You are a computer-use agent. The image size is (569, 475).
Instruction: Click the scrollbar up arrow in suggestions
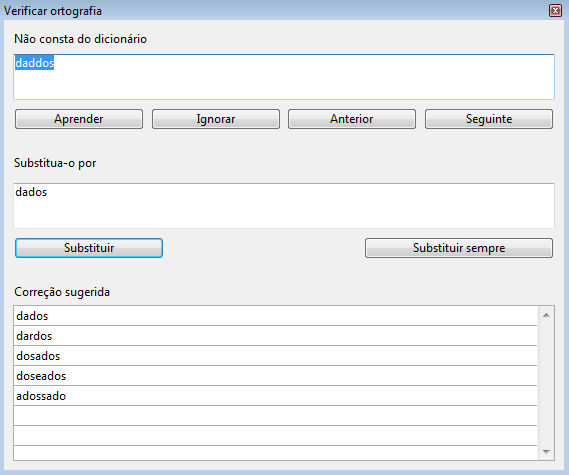[x=546, y=315]
